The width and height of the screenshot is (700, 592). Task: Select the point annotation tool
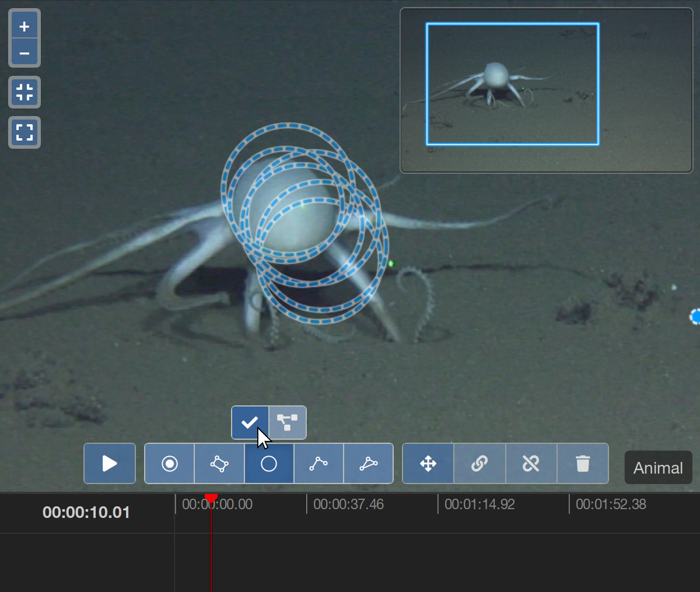[170, 464]
